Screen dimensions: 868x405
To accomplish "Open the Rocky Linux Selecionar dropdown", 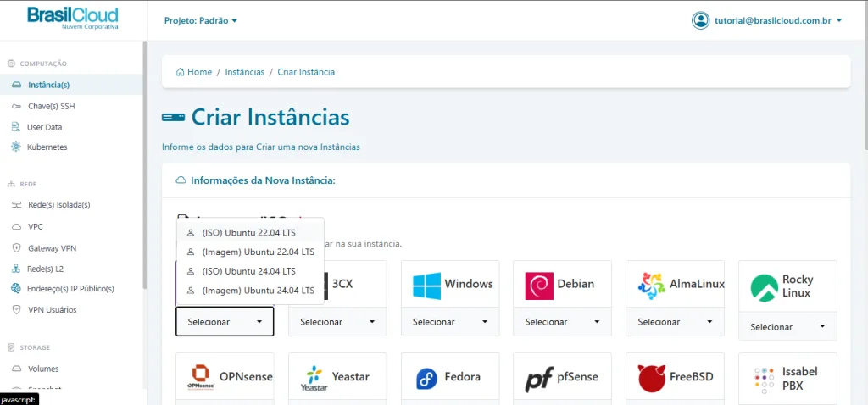I will 787,326.
